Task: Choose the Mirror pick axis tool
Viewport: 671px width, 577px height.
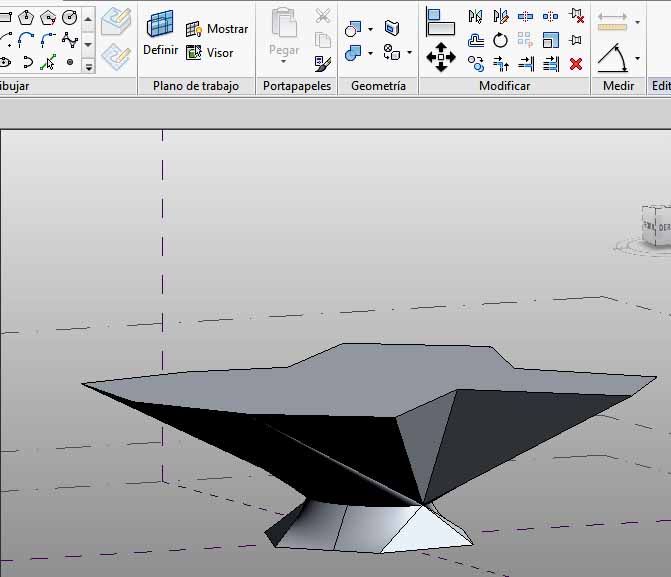Action: (x=475, y=16)
